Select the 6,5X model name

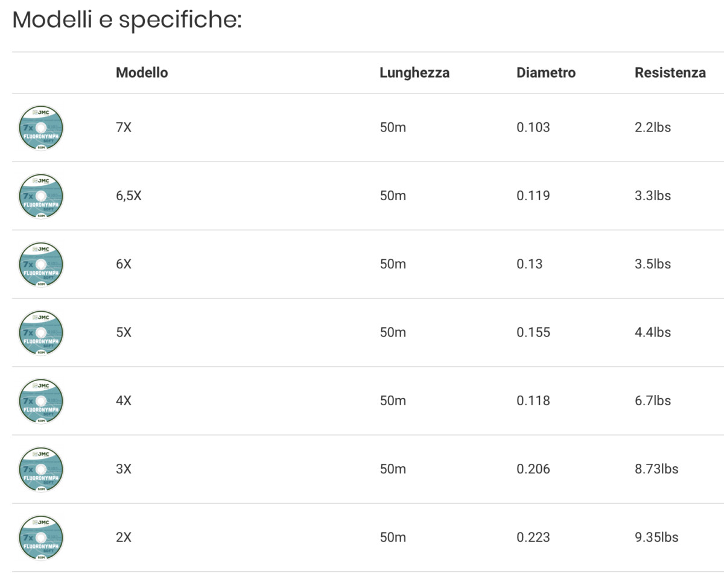pyautogui.click(x=129, y=196)
